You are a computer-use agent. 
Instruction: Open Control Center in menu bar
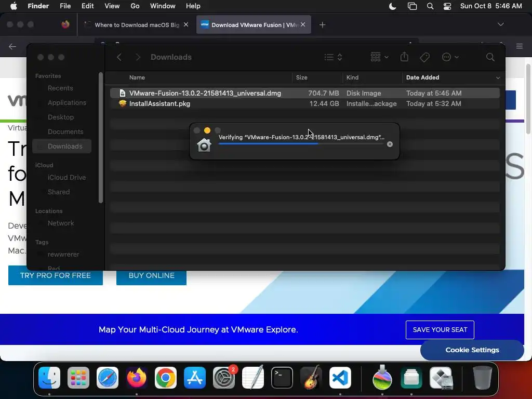(447, 6)
